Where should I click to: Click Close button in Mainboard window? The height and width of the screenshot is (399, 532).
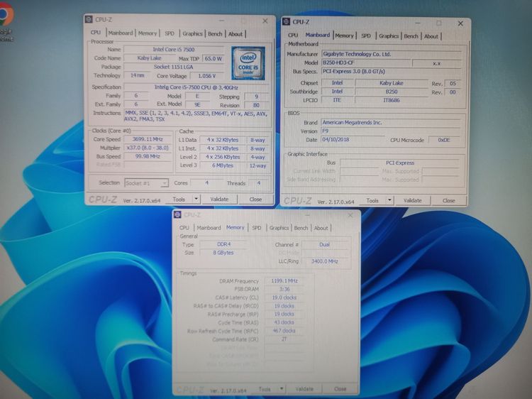click(448, 201)
